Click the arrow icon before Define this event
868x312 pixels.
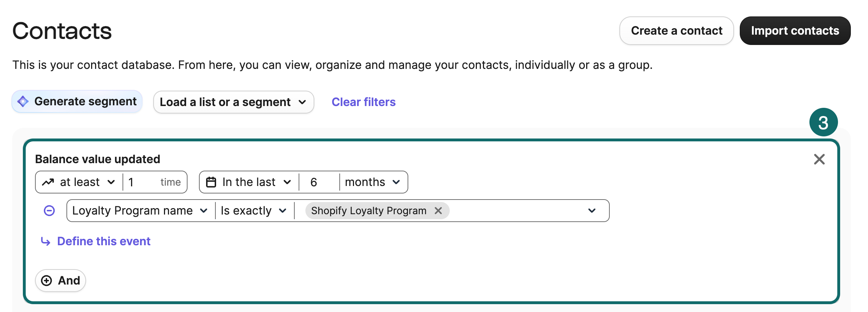44,241
